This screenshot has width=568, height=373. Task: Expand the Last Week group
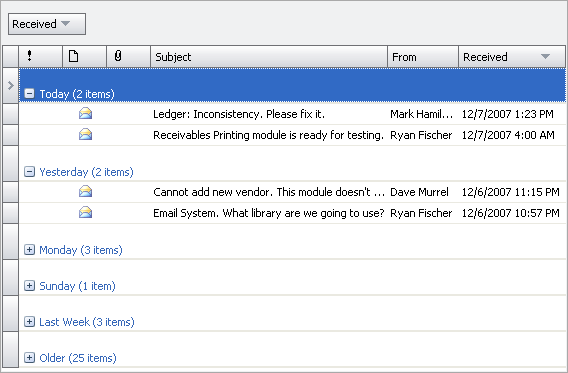[x=29, y=322]
